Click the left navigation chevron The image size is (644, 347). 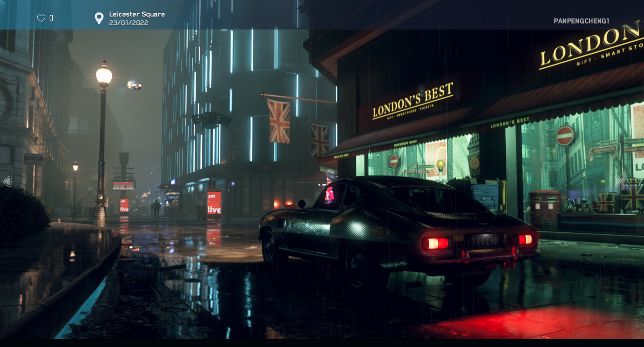[x=7, y=181]
